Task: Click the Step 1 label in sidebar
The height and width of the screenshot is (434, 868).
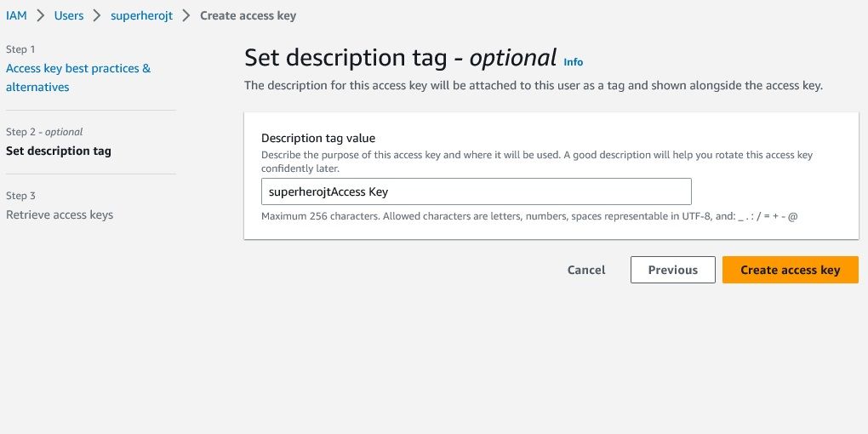Action: 20,49
